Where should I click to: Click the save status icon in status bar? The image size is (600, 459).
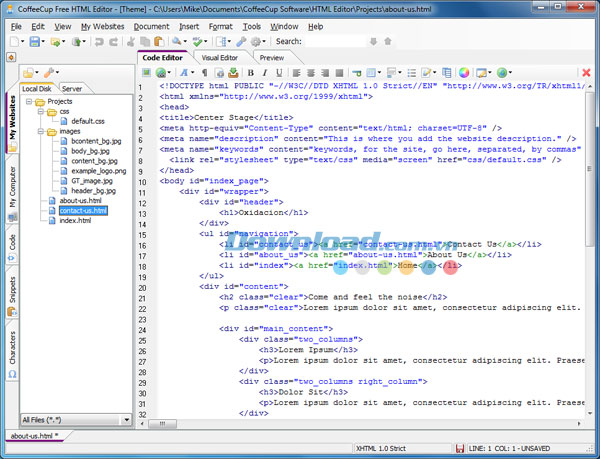(x=460, y=448)
